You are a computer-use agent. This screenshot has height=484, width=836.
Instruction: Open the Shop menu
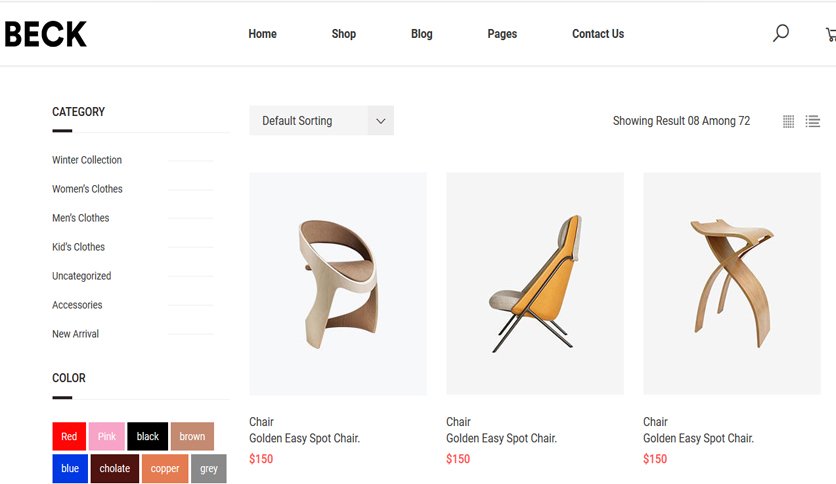point(343,34)
